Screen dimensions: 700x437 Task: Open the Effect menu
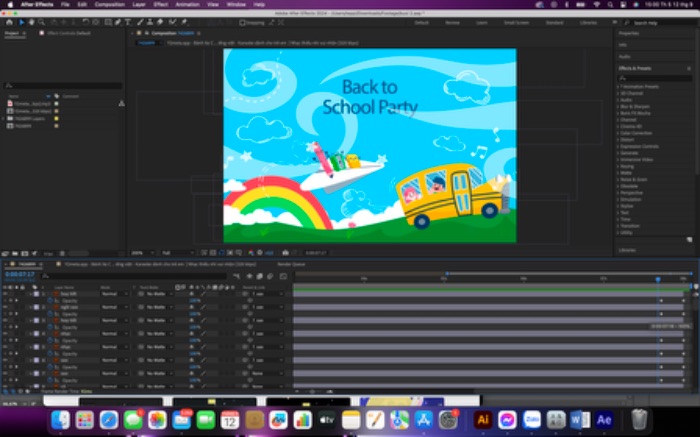[161, 4]
